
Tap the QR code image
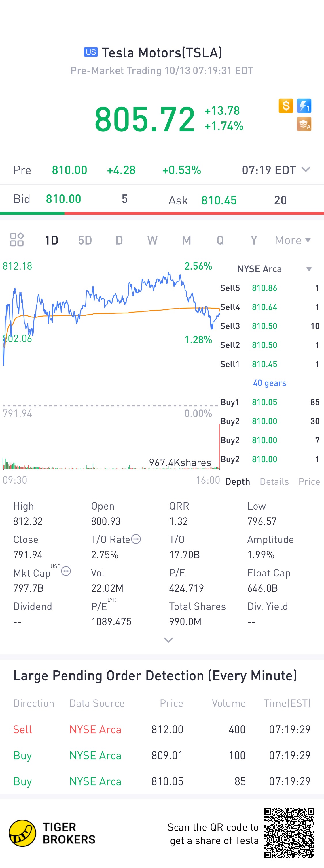coord(289,833)
